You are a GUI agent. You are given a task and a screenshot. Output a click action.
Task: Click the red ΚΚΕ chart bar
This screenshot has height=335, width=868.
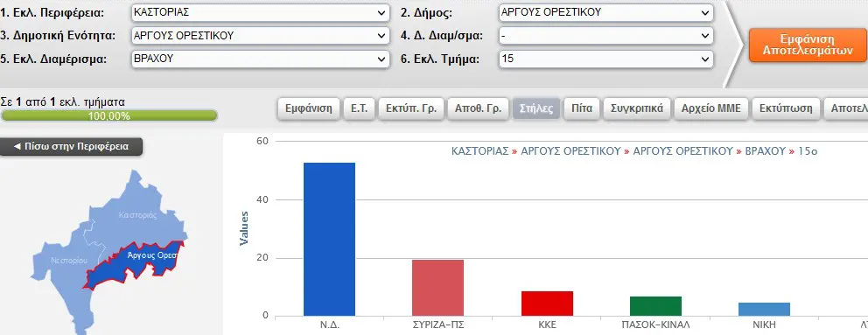(547, 304)
